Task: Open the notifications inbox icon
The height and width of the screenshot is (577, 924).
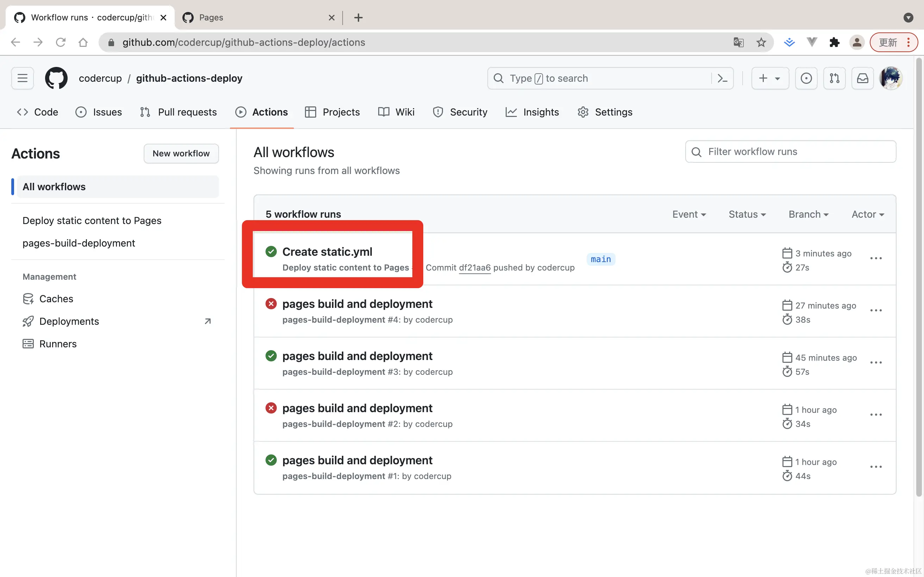Action: [863, 78]
